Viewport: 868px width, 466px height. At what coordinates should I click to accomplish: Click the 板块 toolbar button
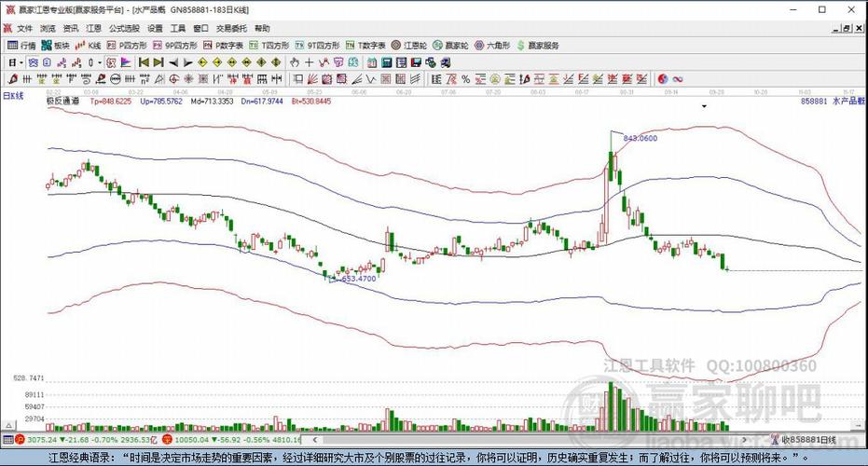pyautogui.click(x=55, y=46)
